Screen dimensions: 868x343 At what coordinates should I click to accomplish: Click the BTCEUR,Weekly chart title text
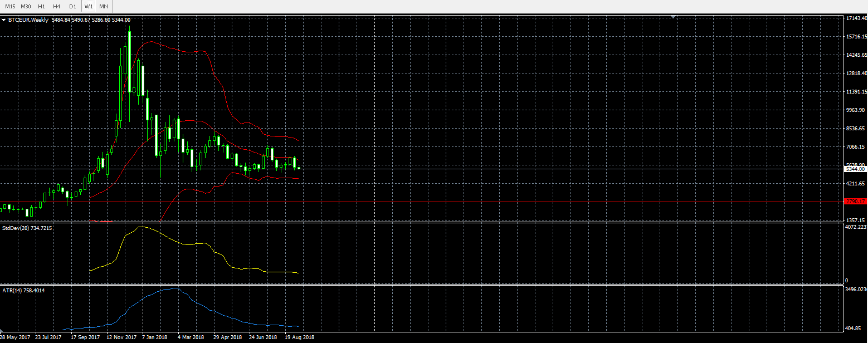pyautogui.click(x=28, y=20)
